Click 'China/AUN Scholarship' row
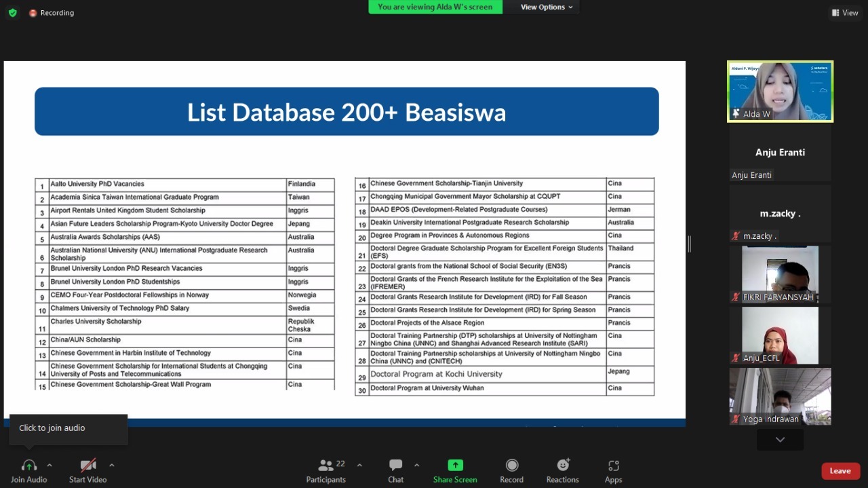The width and height of the screenshot is (868, 488). 184,341
